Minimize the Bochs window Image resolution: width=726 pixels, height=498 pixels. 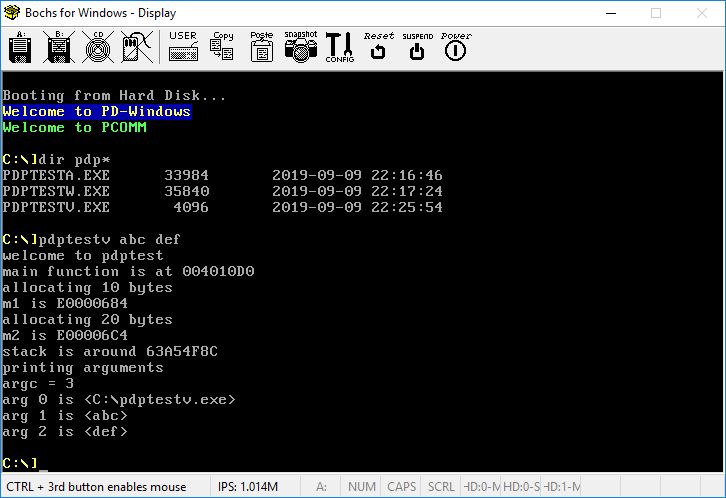611,13
